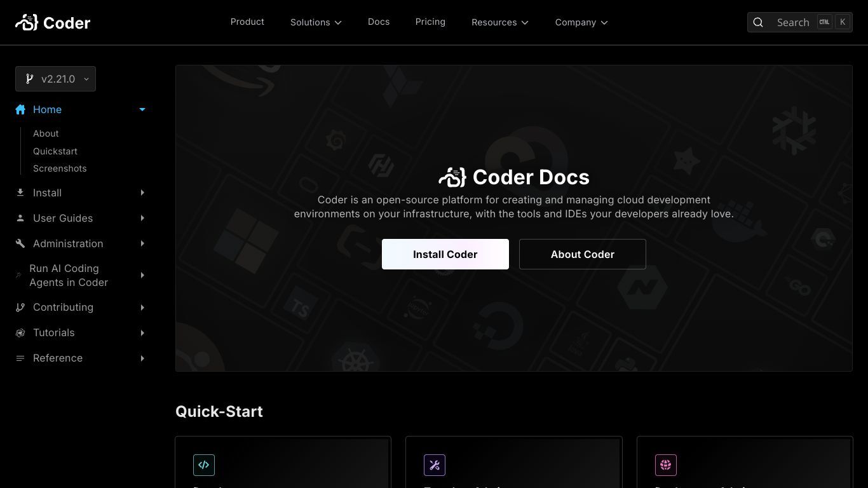
Task: Open the Screenshots sidebar link
Action: tap(60, 168)
